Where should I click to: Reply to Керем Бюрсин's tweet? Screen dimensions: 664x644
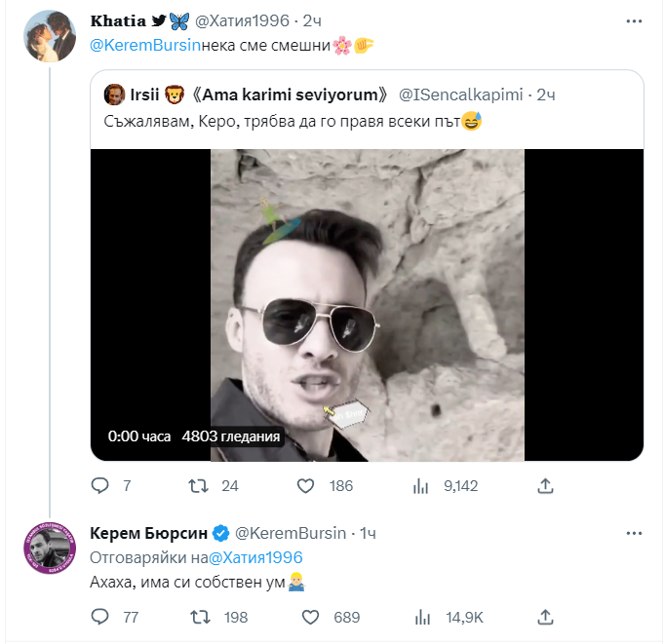(x=99, y=617)
